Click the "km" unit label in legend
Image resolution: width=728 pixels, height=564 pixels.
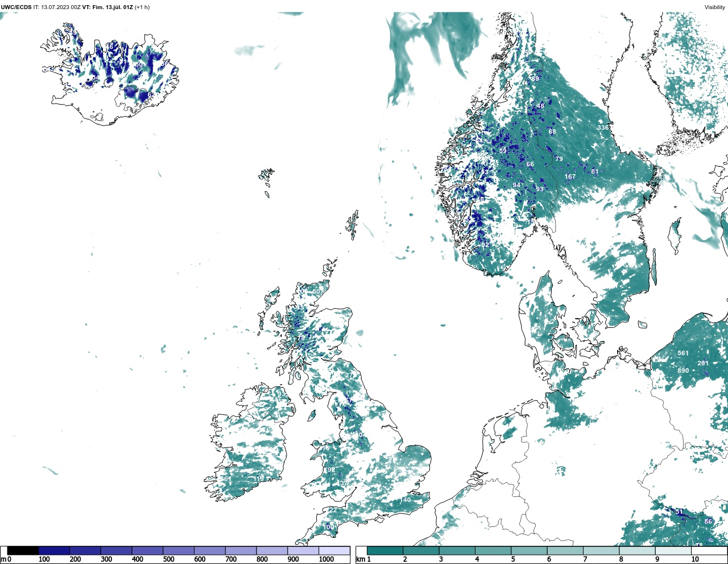tap(360, 559)
